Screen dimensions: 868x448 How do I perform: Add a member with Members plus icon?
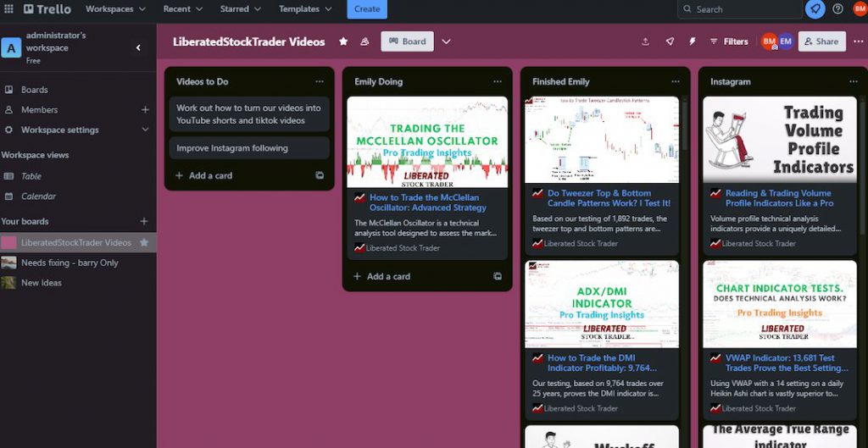pos(145,109)
